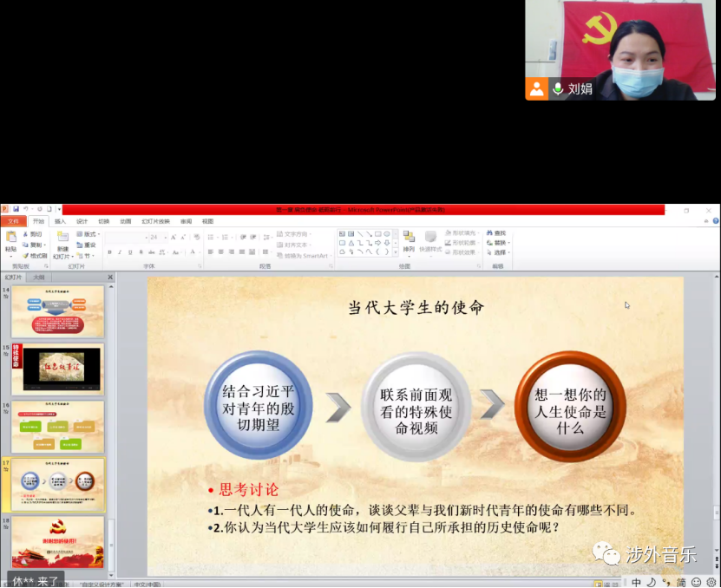The width and height of the screenshot is (721, 588).
Task: Switch to the Outline (大纲) pane tab
Action: (x=39, y=278)
